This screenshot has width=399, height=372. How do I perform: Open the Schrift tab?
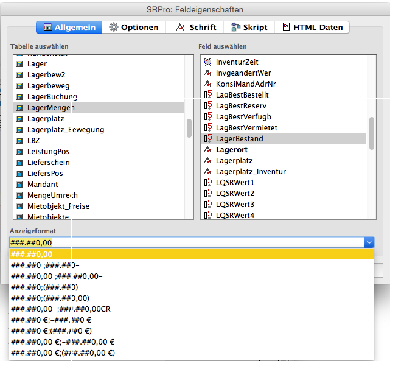pyautogui.click(x=196, y=27)
